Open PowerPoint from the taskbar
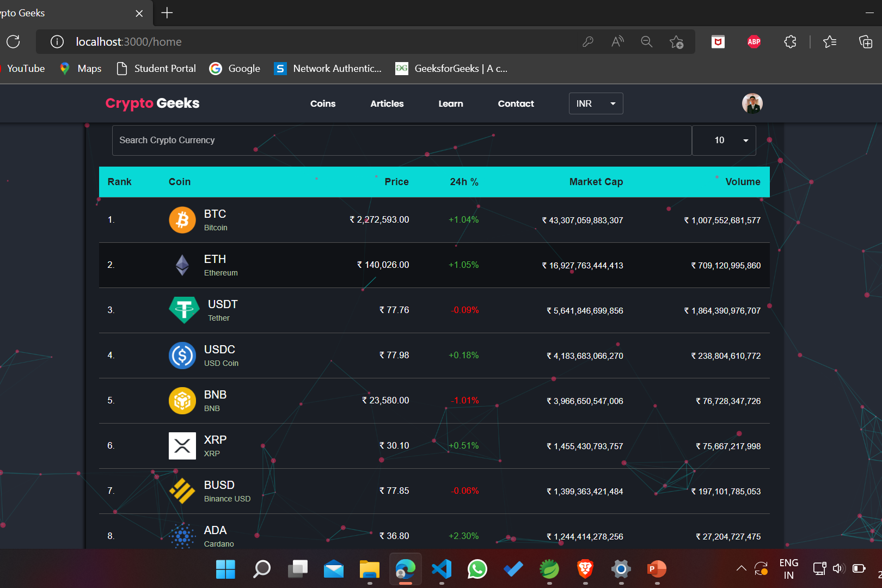This screenshot has height=588, width=882. [657, 569]
